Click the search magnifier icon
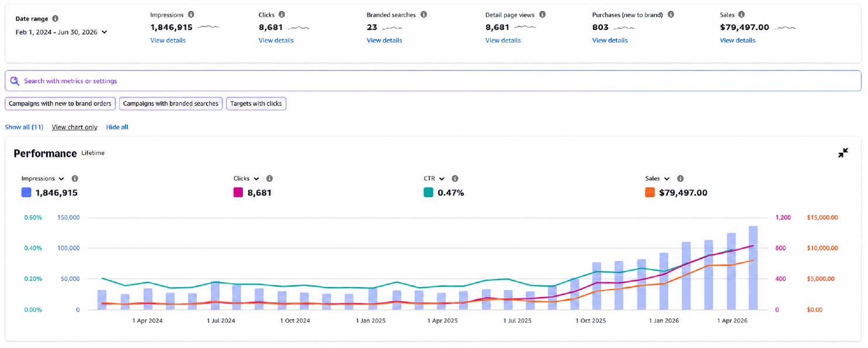Screen dimensions: 868x348 click(x=15, y=81)
